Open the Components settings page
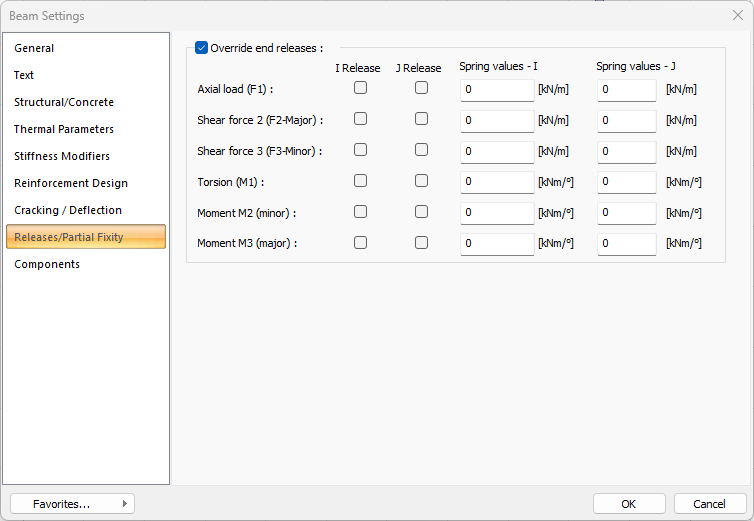 coord(47,264)
